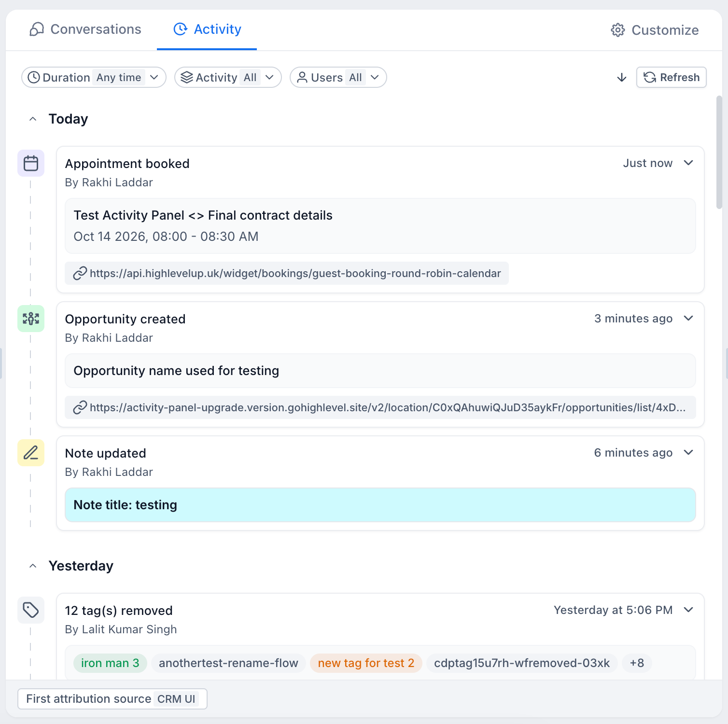Click the First attribution source CRM UI chip
This screenshot has width=728, height=724.
(112, 699)
